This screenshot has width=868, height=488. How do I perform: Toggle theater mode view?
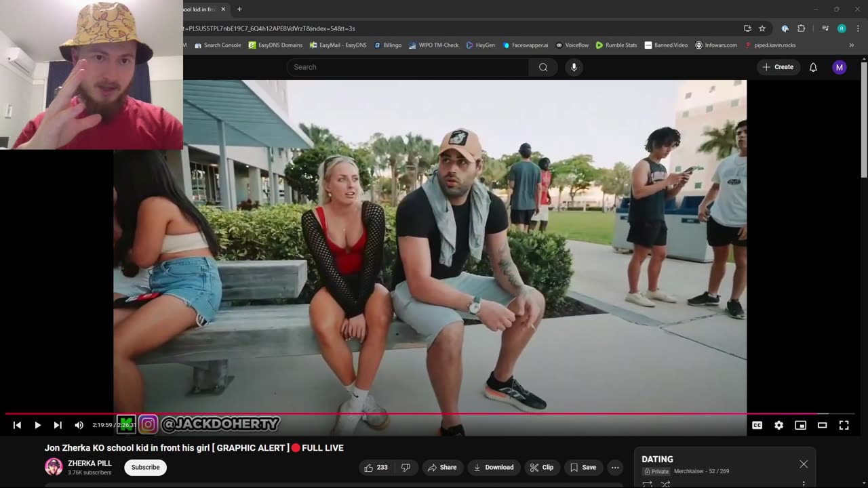(x=822, y=425)
